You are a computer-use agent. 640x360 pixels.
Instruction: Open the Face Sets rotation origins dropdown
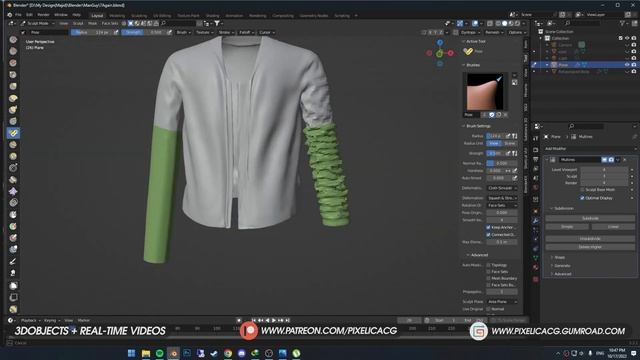coord(502,205)
